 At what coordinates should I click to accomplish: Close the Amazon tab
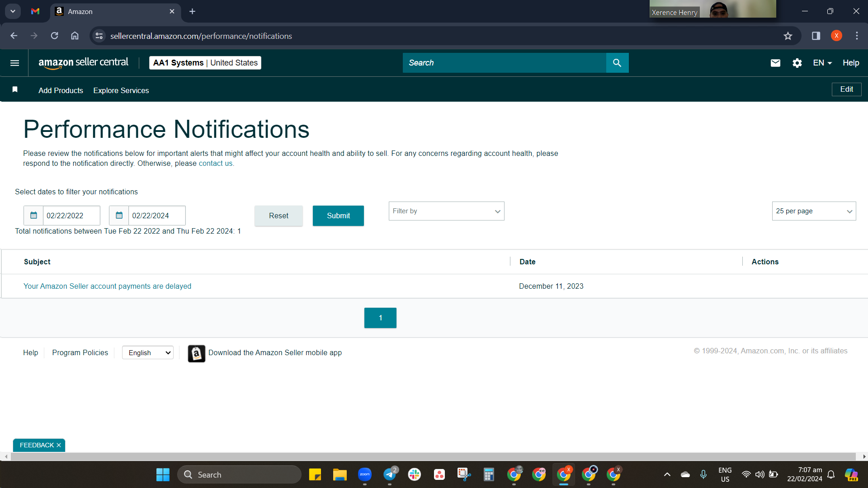tap(172, 11)
